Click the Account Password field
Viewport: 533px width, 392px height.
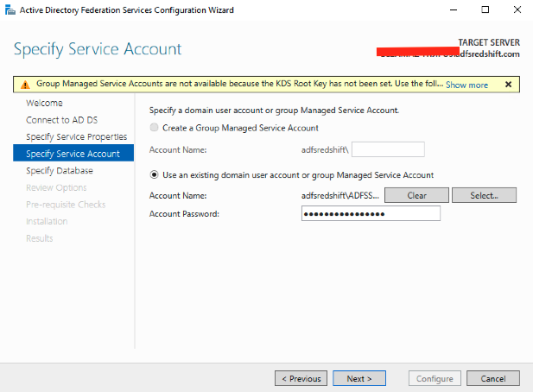tap(371, 213)
